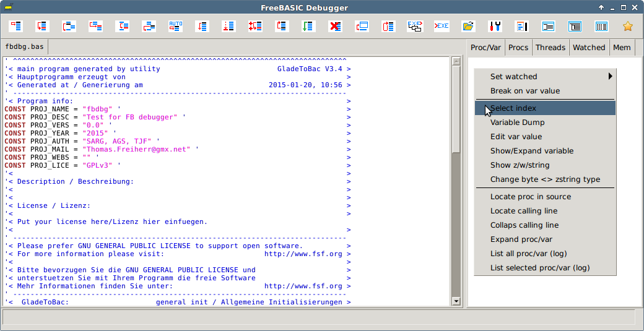Click Edit var value in menu
644x331 pixels.
coord(516,137)
